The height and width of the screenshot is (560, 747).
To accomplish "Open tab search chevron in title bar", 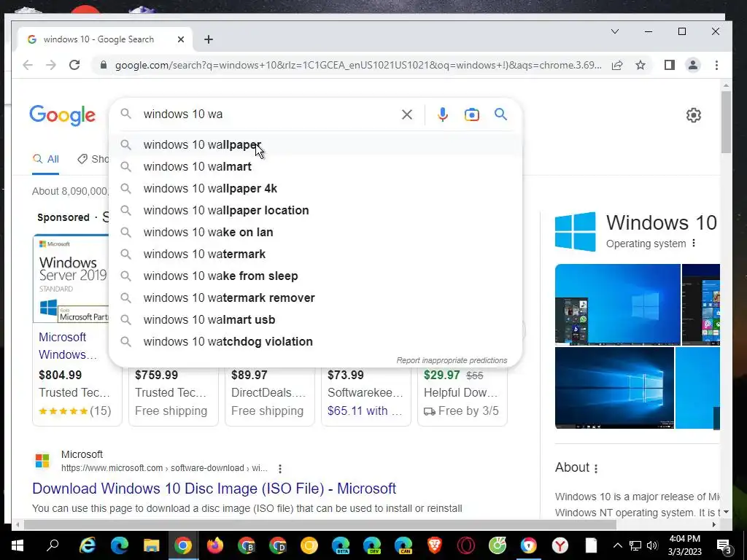I will click(615, 31).
